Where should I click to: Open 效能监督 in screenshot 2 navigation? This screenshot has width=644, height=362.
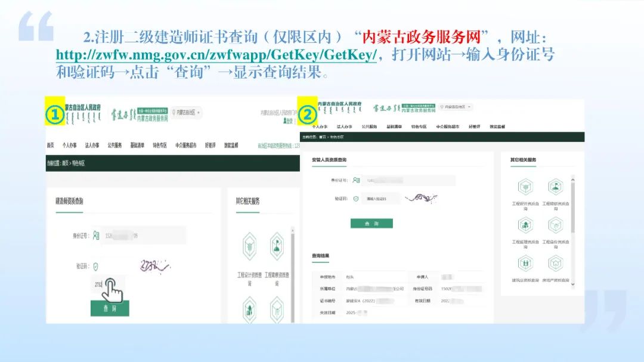[x=497, y=126]
